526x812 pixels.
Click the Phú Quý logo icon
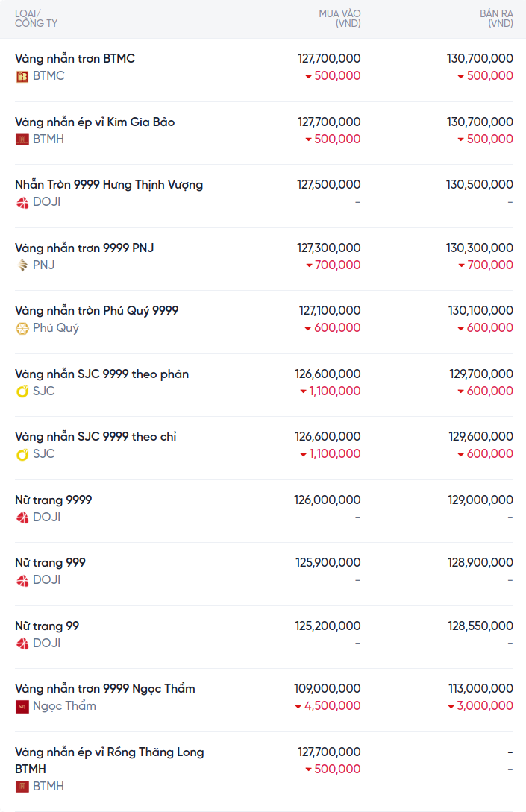(22, 328)
